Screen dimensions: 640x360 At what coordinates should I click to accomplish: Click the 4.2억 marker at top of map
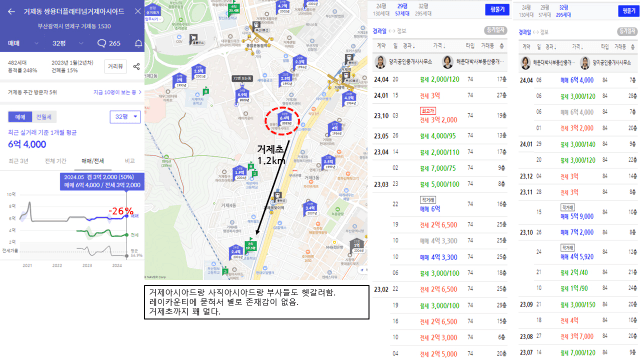(282, 7)
